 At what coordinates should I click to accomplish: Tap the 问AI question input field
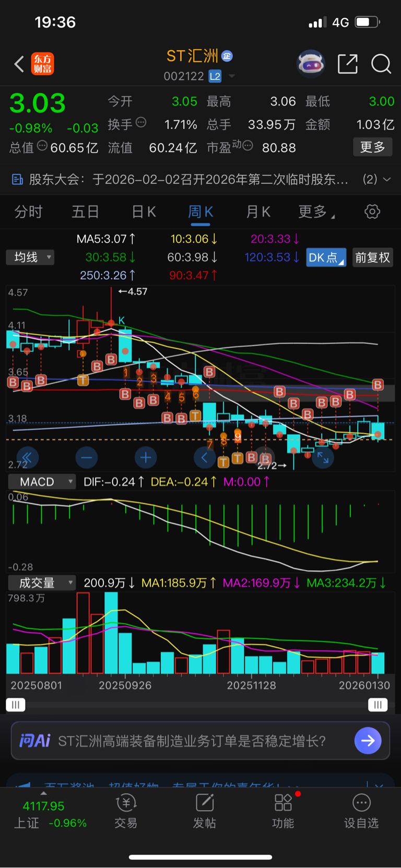click(200, 740)
